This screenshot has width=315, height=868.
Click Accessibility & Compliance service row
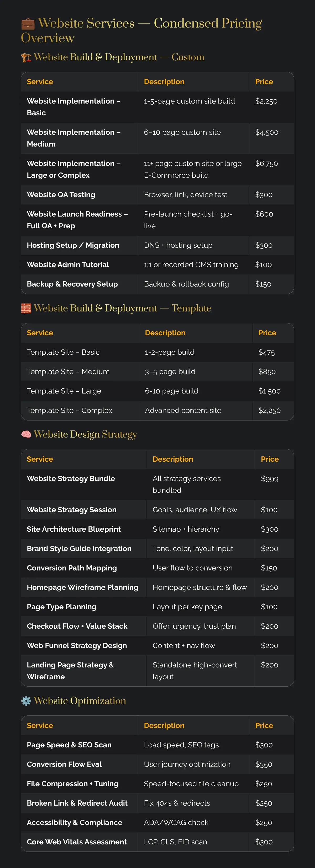[157, 822]
